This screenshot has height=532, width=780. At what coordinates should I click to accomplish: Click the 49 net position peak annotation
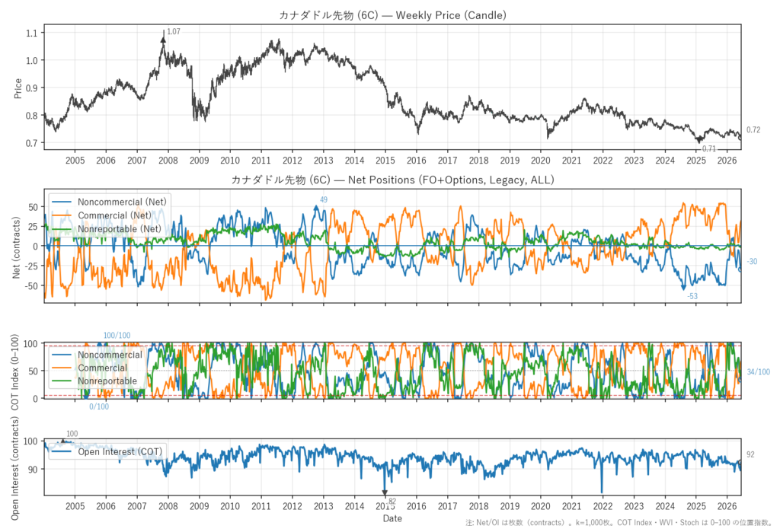[x=324, y=200]
